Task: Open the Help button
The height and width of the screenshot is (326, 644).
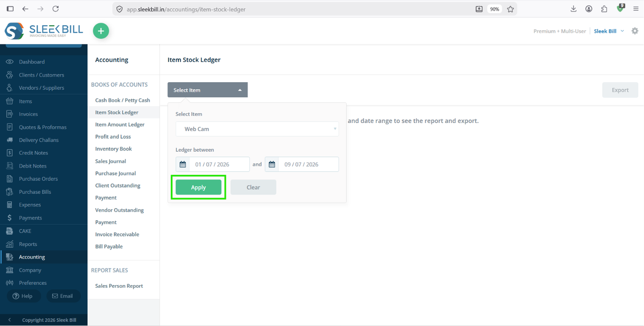Action: tap(22, 296)
